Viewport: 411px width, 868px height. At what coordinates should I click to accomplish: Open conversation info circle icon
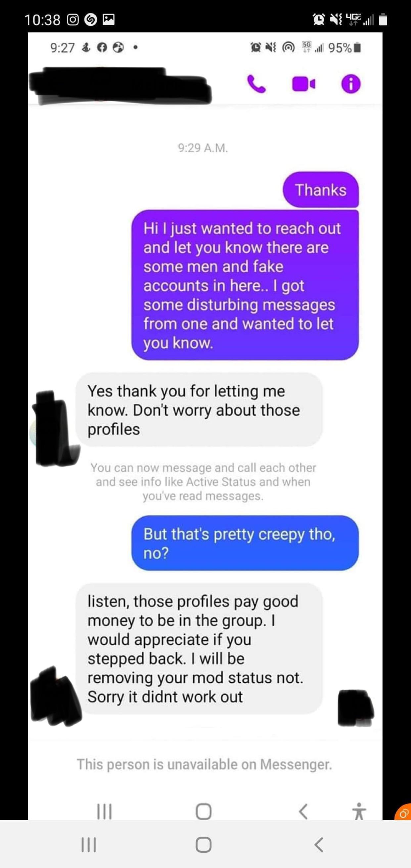pyautogui.click(x=351, y=84)
